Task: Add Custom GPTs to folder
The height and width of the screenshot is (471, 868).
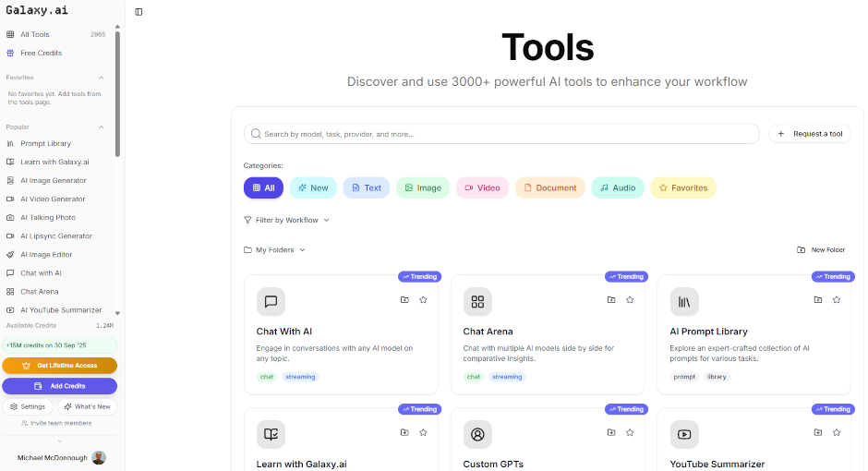Action: [611, 433]
